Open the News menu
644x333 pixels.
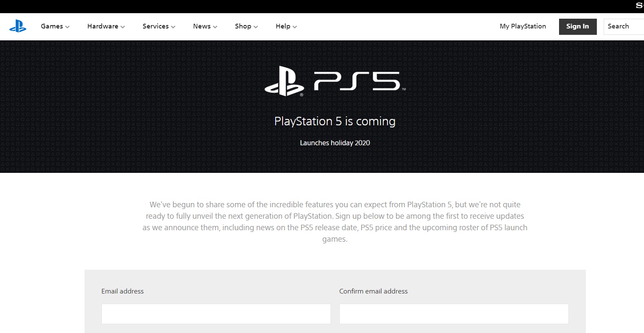[x=201, y=26]
